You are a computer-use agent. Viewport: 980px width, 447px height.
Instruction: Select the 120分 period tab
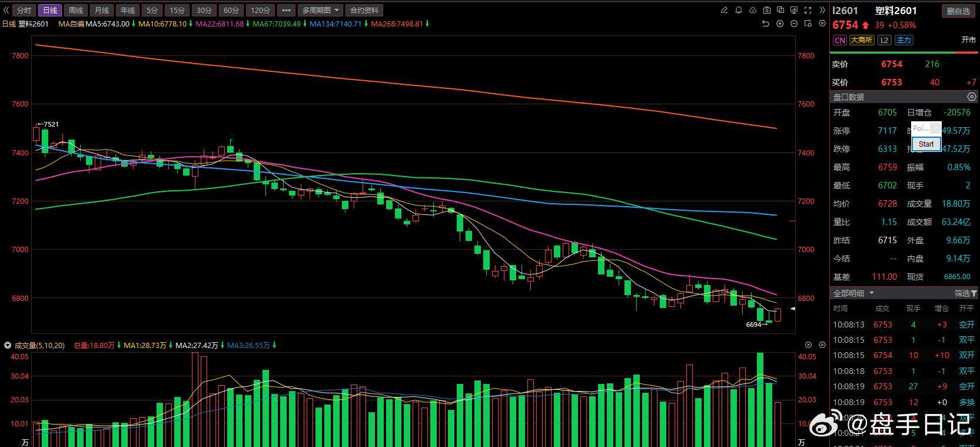[260, 11]
